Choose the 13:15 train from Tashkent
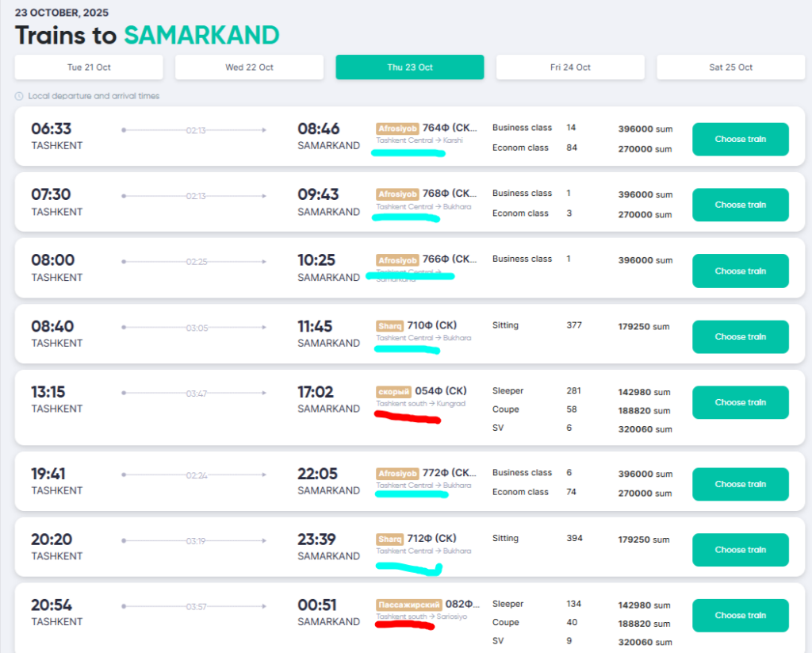This screenshot has height=653, width=812. point(740,402)
